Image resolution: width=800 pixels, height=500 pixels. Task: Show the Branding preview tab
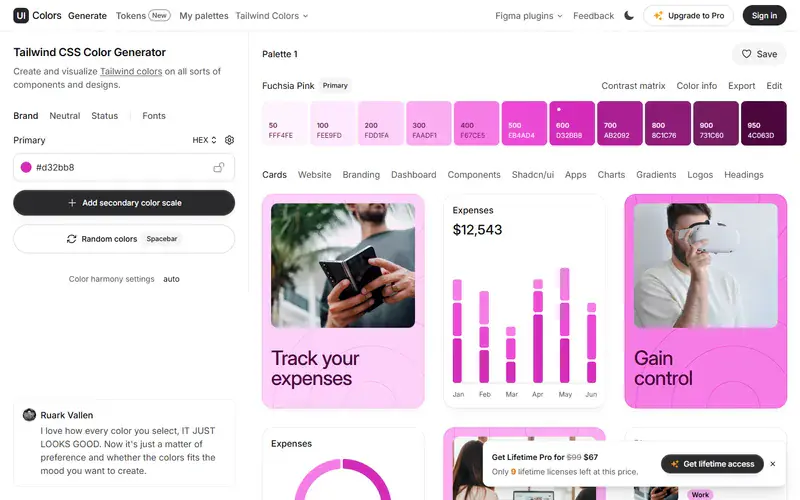(x=361, y=174)
